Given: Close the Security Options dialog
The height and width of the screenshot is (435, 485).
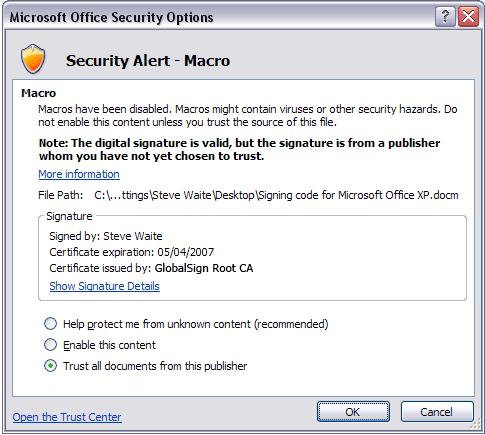Looking at the screenshot, I should [468, 17].
